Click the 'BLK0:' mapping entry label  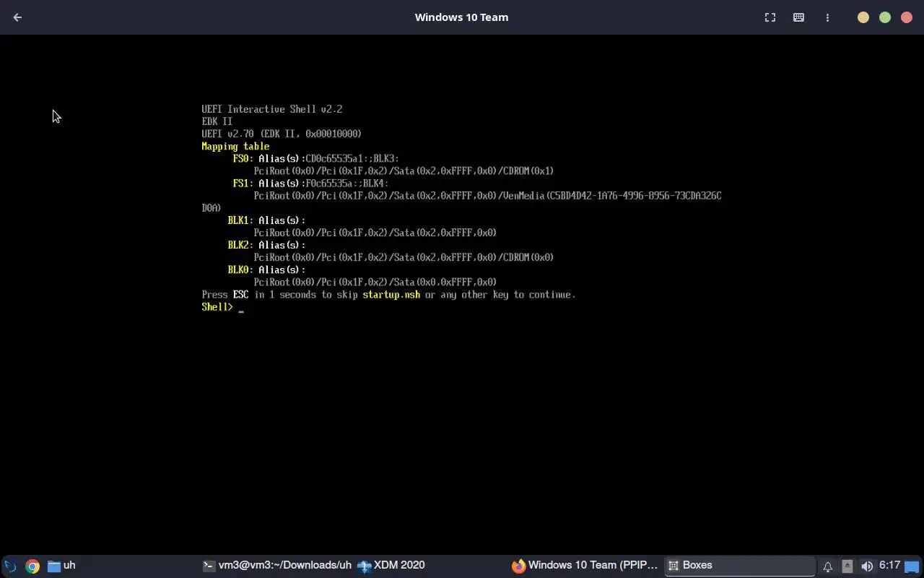coord(240,269)
